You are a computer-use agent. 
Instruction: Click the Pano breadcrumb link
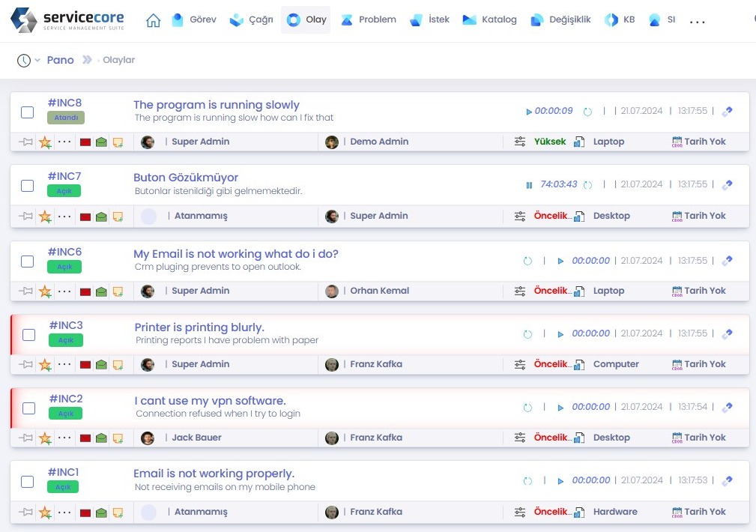coord(60,60)
